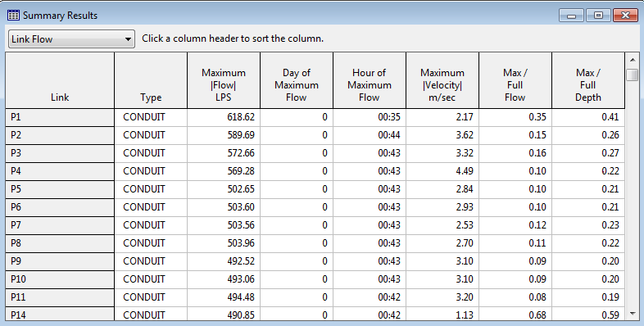Image resolution: width=644 pixels, height=326 pixels.
Task: Click the 0.26 Max/Full Depth cell
Action: 588,135
